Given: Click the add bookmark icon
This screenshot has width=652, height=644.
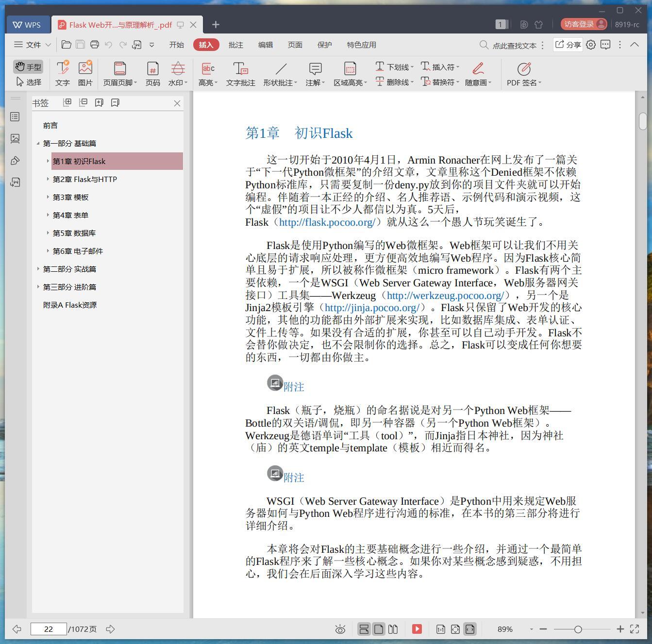Looking at the screenshot, I should pos(99,102).
